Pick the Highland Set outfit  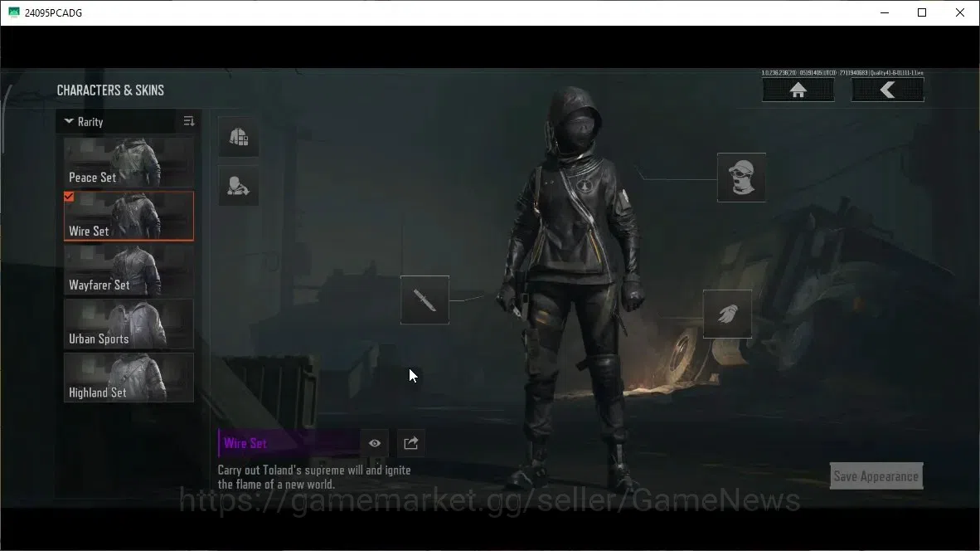[129, 378]
